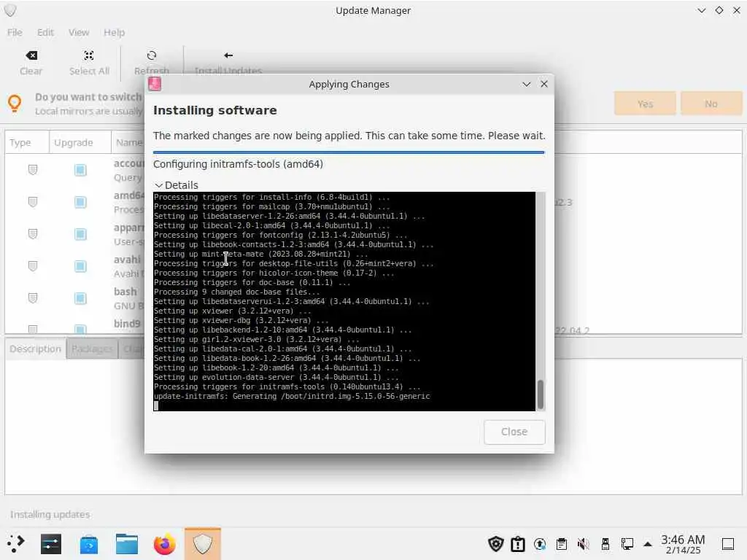The image size is (747, 560).
Task: Launch Firefox from the taskbar
Action: (164, 544)
